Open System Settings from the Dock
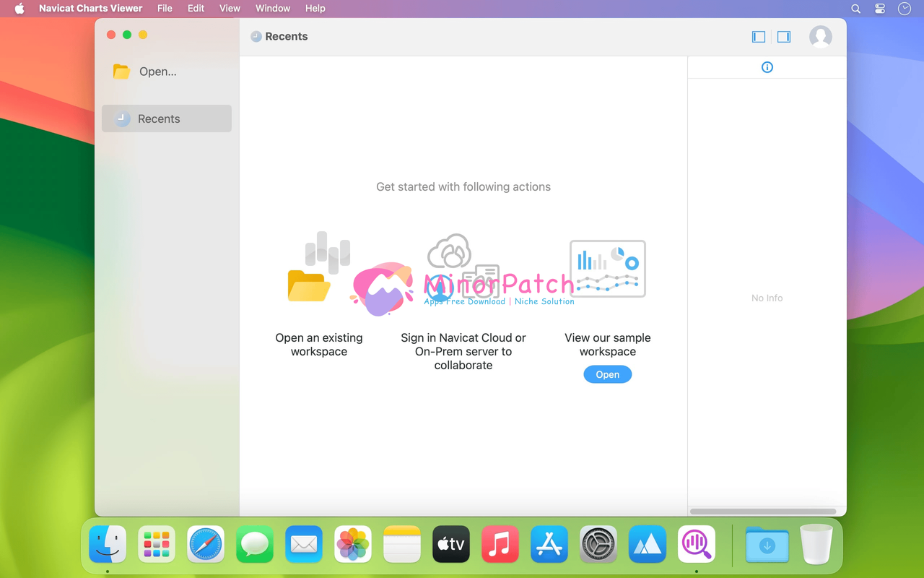 (x=598, y=544)
